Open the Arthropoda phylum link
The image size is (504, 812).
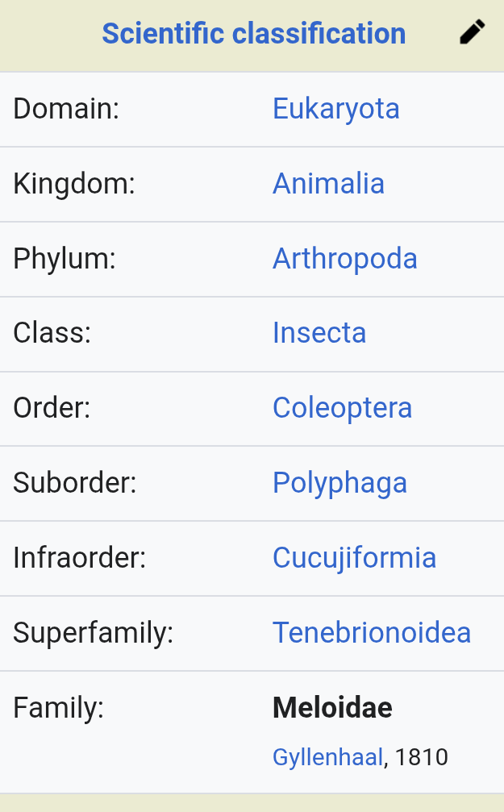(x=345, y=258)
